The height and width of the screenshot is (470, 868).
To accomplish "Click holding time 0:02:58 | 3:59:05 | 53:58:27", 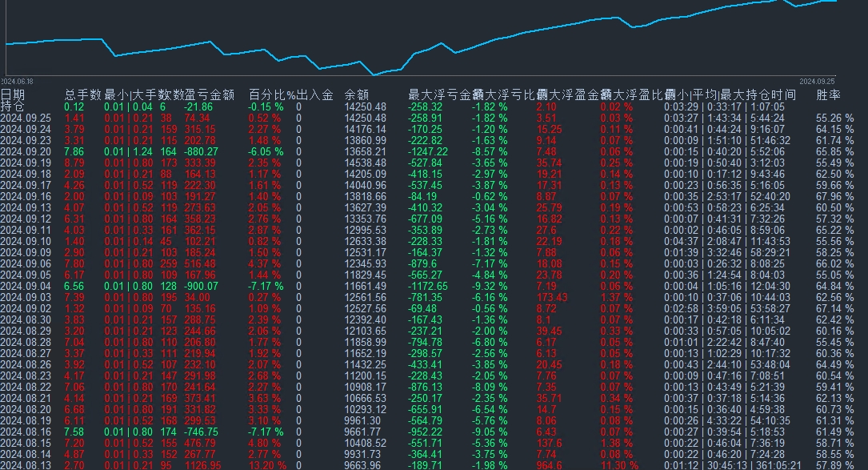I will click(x=727, y=309).
